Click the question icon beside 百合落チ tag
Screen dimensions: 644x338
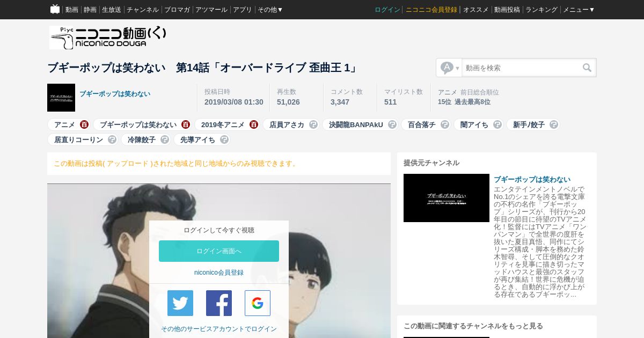point(445,124)
